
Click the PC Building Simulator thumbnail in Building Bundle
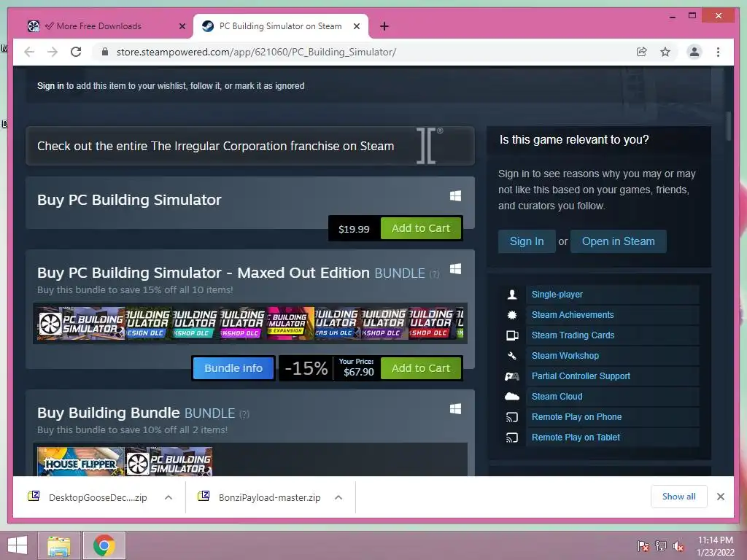pos(169,461)
